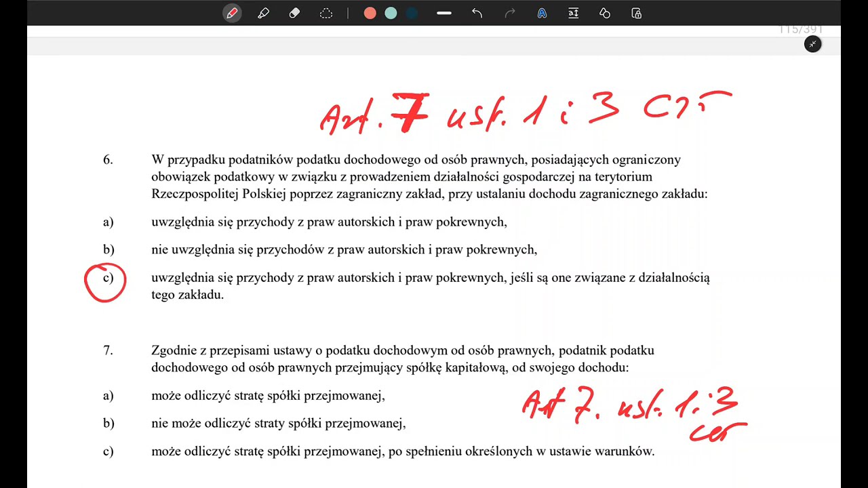Click the page counter 115/391
The image size is (868, 488).
coord(800,29)
